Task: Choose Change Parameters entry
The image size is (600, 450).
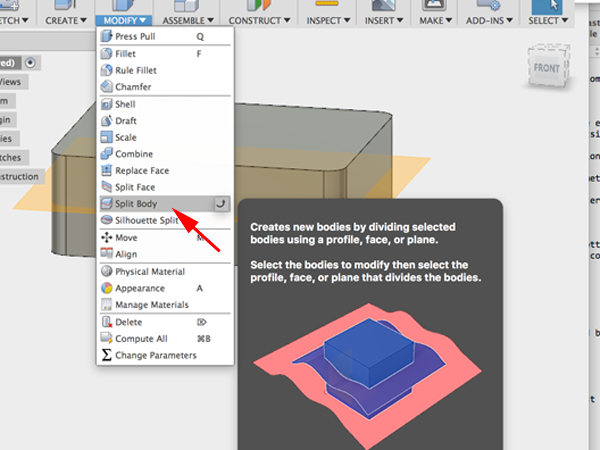Action: click(x=165, y=355)
